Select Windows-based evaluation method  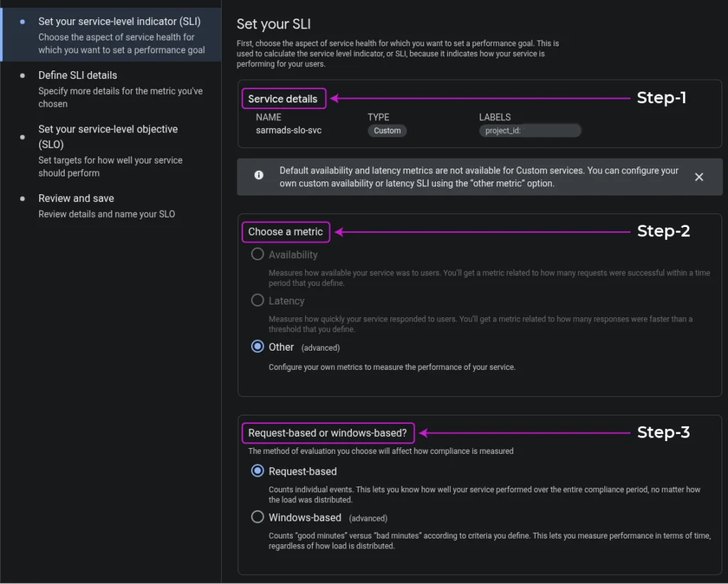(x=257, y=517)
